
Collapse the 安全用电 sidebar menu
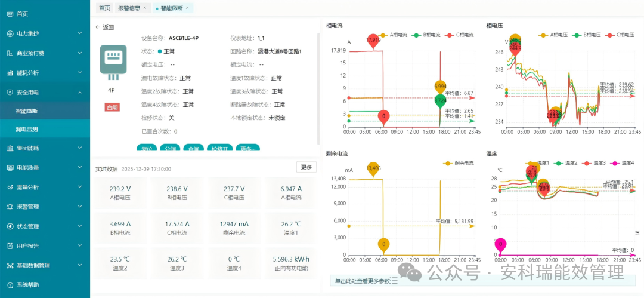[80, 92]
